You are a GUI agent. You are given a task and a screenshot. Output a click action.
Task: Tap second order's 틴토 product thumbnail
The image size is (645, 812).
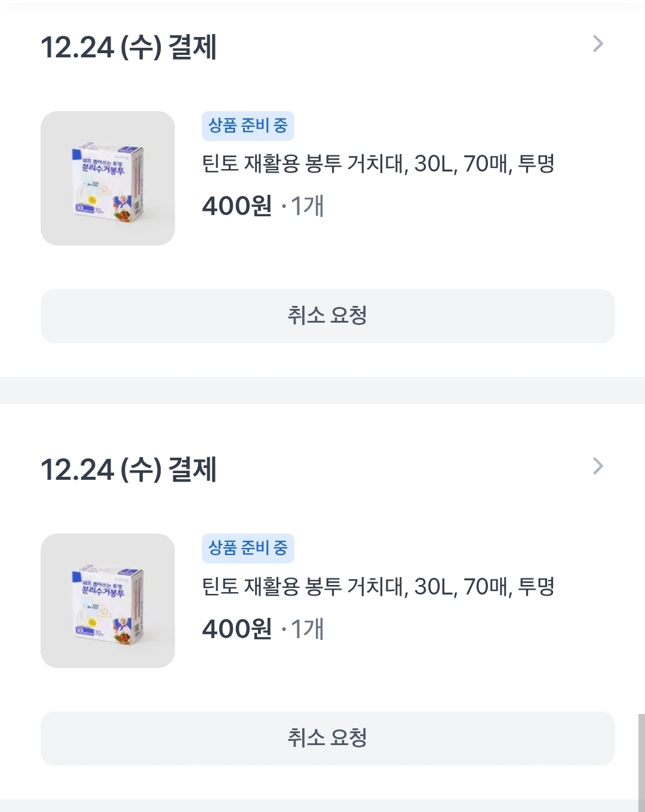[x=107, y=600]
